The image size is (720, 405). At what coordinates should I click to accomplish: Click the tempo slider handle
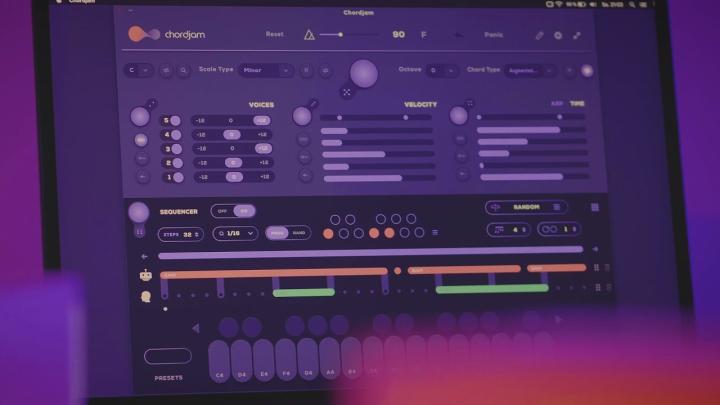[340, 34]
